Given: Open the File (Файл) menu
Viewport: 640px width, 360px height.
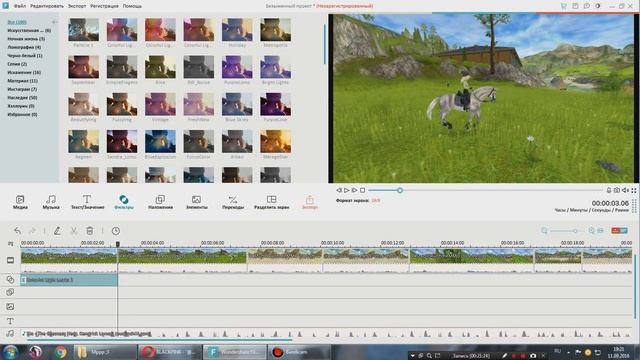Looking at the screenshot, I should pos(20,6).
